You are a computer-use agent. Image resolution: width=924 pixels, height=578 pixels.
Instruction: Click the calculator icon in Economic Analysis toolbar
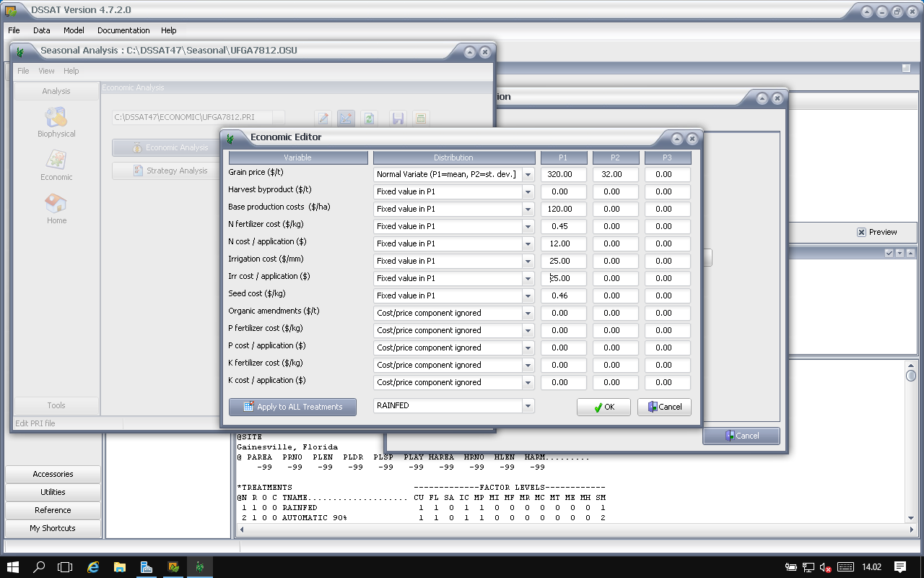[421, 118]
